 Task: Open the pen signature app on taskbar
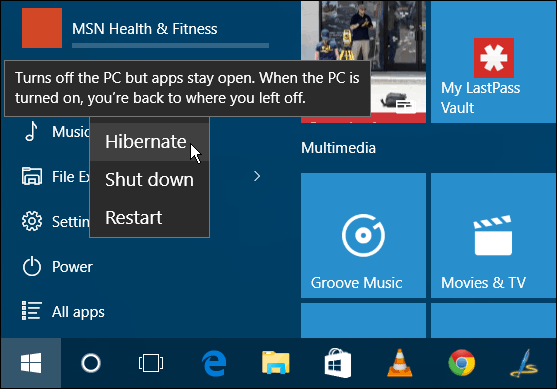pos(524,363)
